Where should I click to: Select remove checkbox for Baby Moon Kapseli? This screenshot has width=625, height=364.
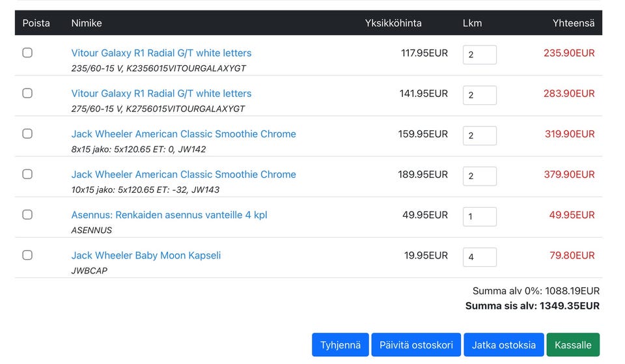point(27,255)
